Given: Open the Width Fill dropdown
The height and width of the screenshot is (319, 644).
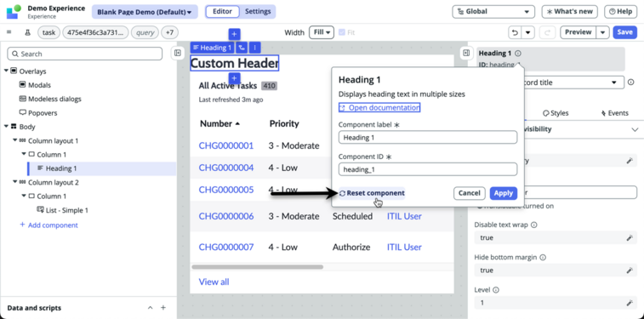Looking at the screenshot, I should [x=322, y=32].
